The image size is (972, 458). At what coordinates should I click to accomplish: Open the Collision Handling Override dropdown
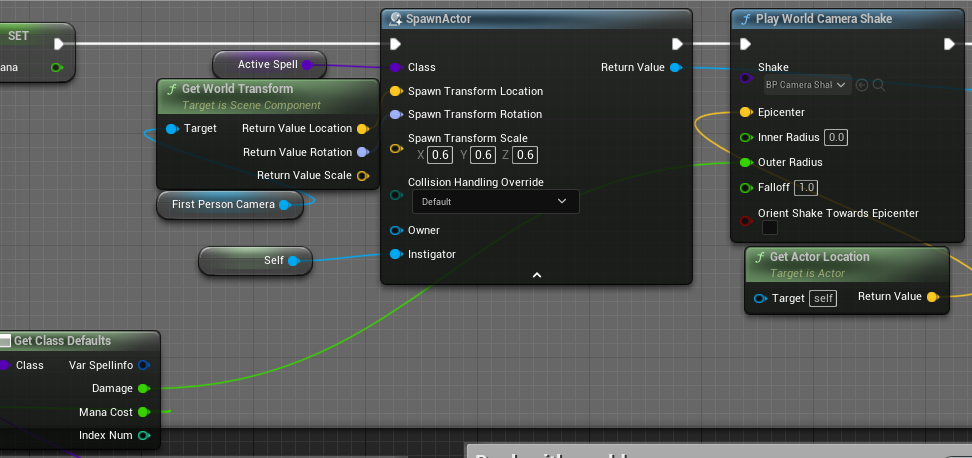[495, 201]
